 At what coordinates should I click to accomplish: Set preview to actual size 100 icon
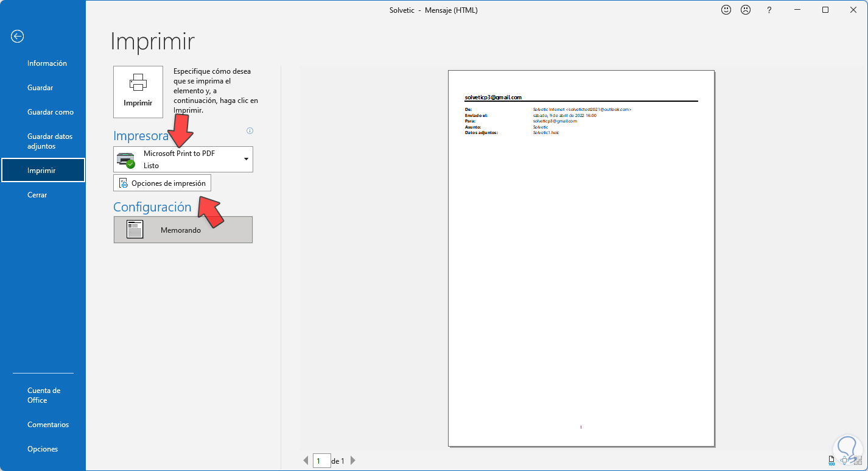tap(831, 460)
